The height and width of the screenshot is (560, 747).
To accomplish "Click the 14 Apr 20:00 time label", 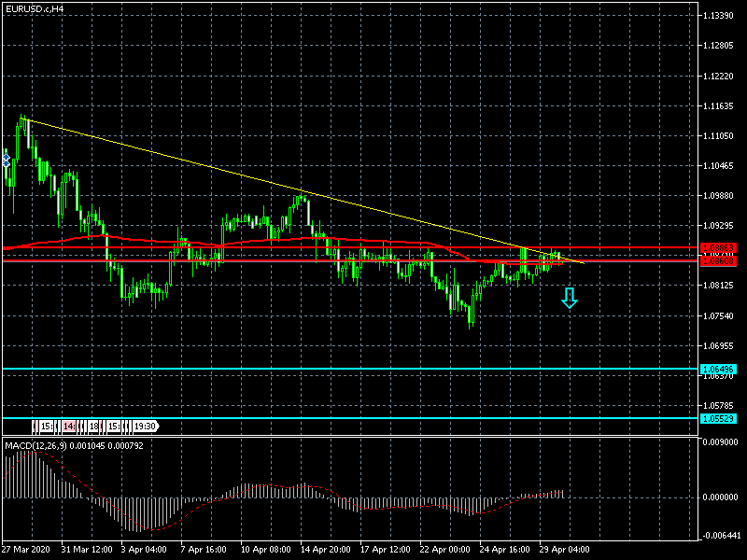I will tap(327, 550).
